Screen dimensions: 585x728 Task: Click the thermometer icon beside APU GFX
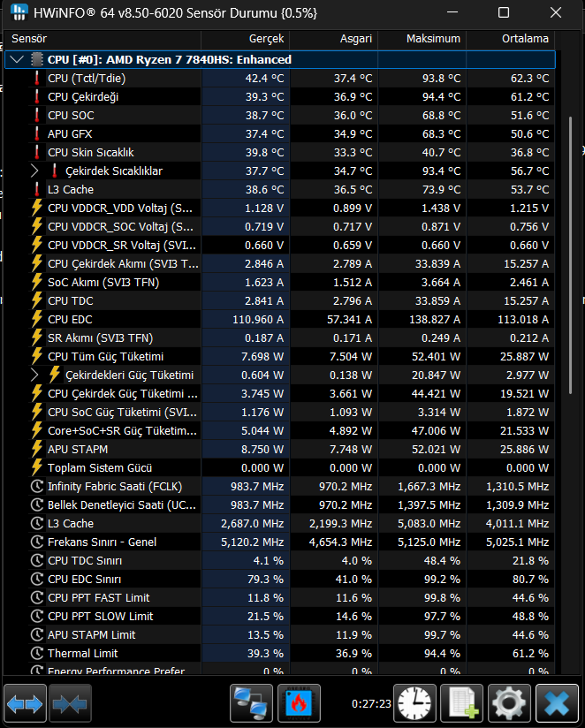coord(37,133)
